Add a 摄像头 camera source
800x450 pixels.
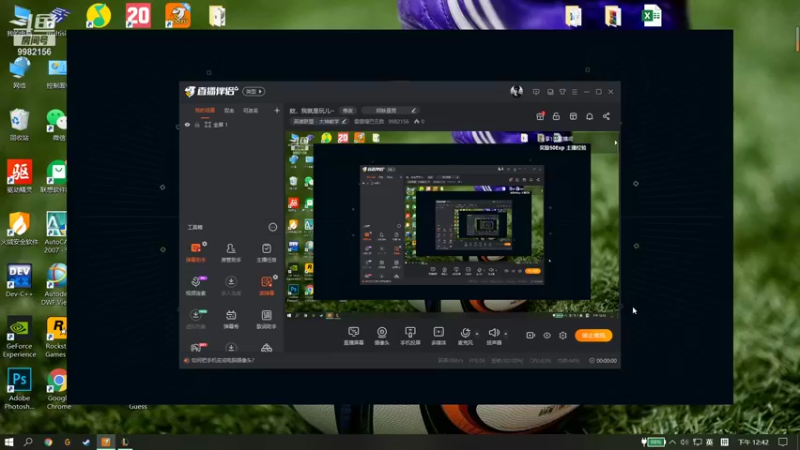point(382,336)
